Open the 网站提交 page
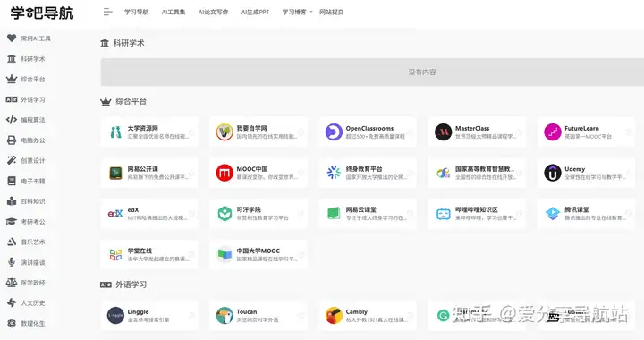 [x=332, y=12]
